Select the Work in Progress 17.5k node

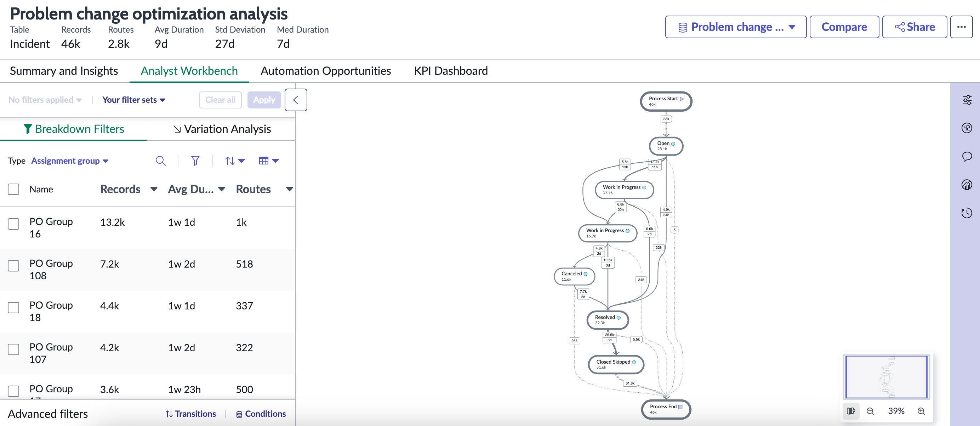624,190
